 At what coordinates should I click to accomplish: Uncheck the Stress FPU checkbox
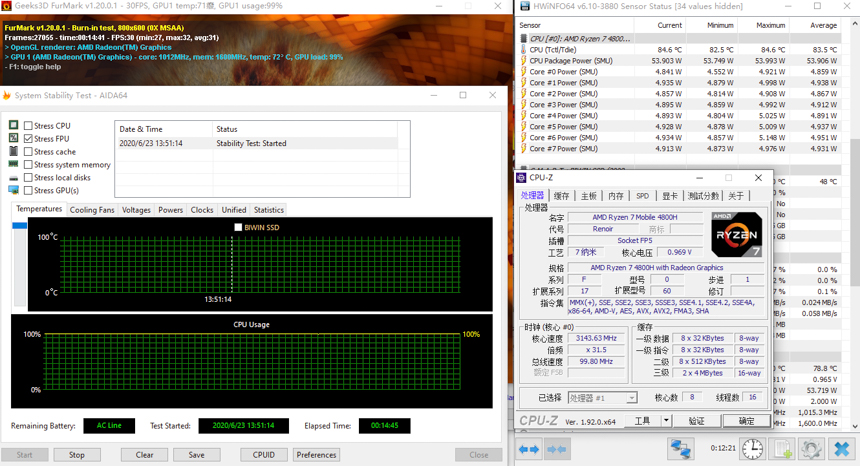(x=29, y=139)
